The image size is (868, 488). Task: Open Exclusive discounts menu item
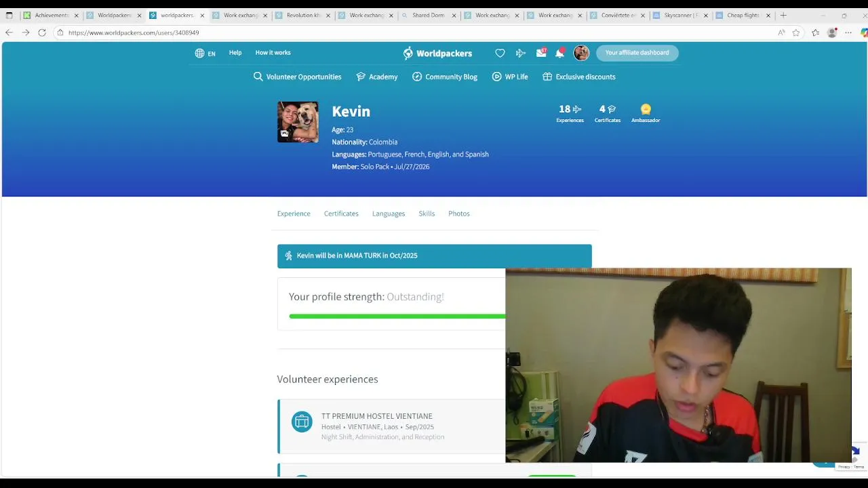coord(579,77)
